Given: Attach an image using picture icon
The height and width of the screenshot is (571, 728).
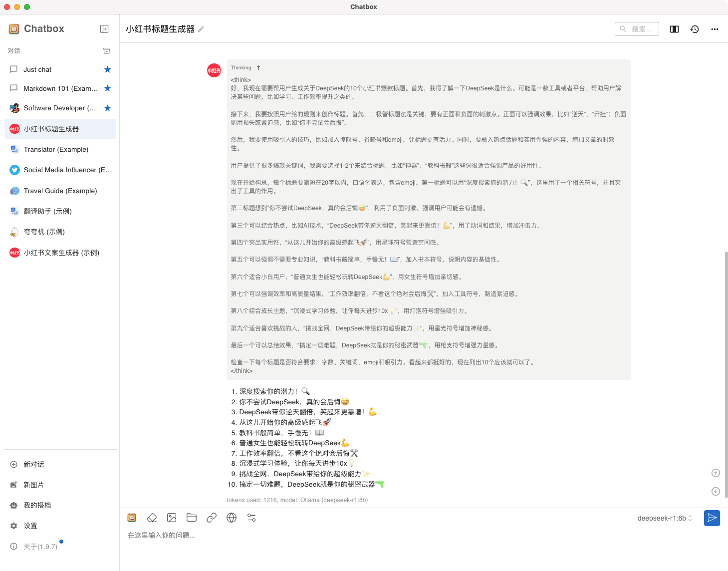Looking at the screenshot, I should click(172, 518).
